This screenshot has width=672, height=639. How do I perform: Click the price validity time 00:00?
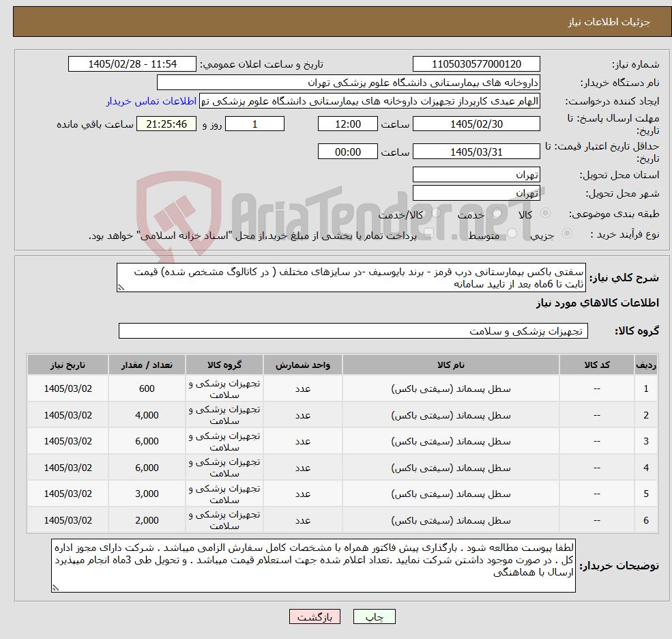pos(347,152)
